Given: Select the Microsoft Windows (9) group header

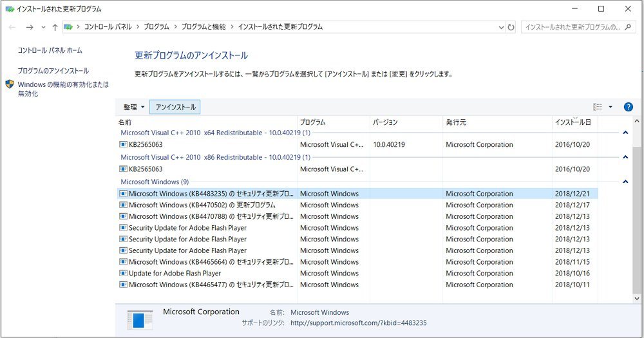Looking at the screenshot, I should point(155,182).
